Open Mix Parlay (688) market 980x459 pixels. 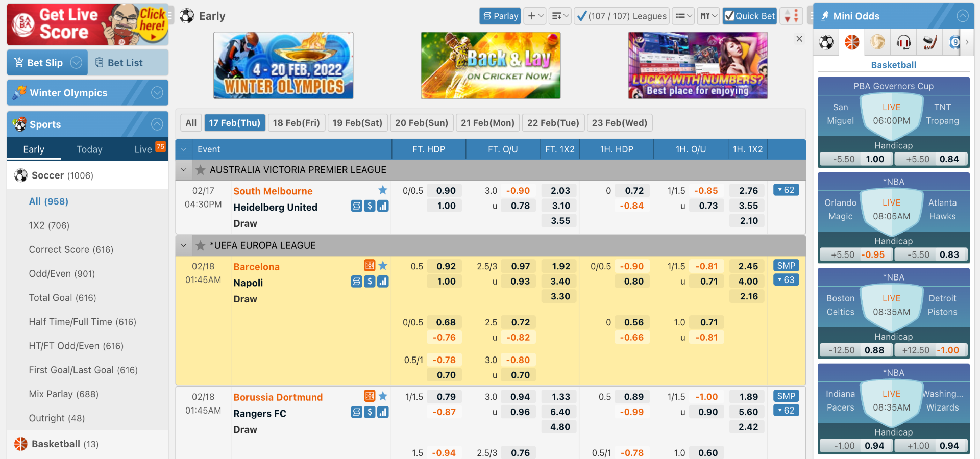(64, 394)
